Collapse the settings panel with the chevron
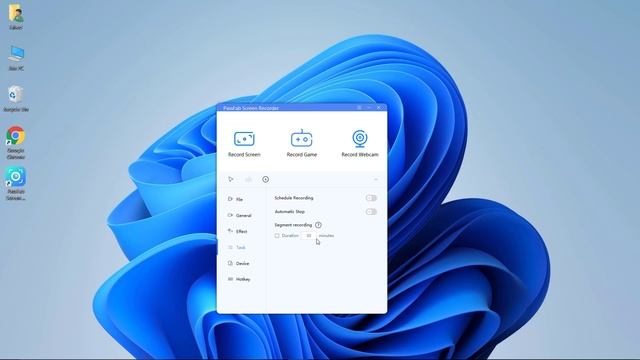Screen dimensions: 640x360 pyautogui.click(x=376, y=180)
